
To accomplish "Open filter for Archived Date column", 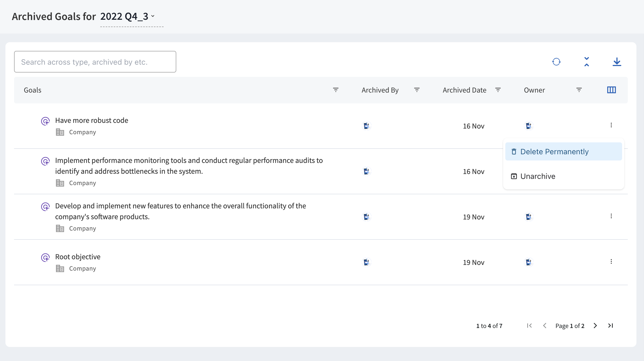I will tap(498, 90).
